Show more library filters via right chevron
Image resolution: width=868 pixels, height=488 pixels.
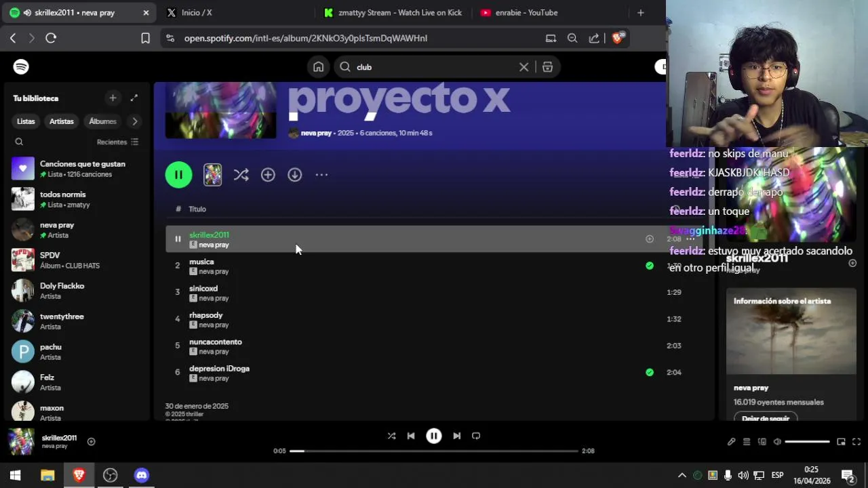(135, 121)
